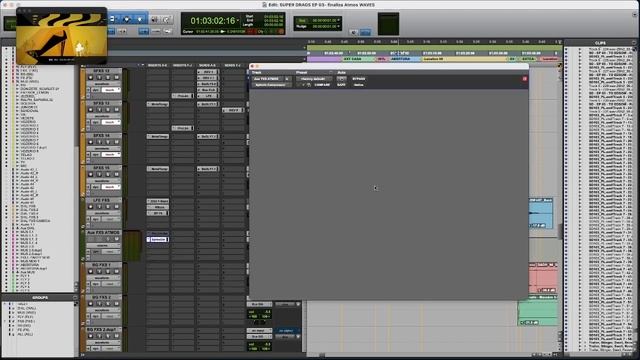
Task: Record-enable the SFXS 14 track
Action: tap(91, 142)
